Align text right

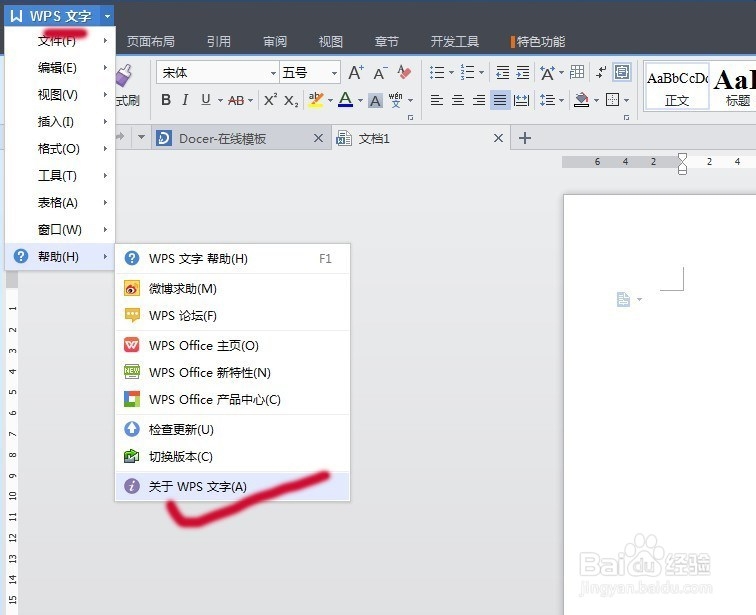pyautogui.click(x=479, y=100)
